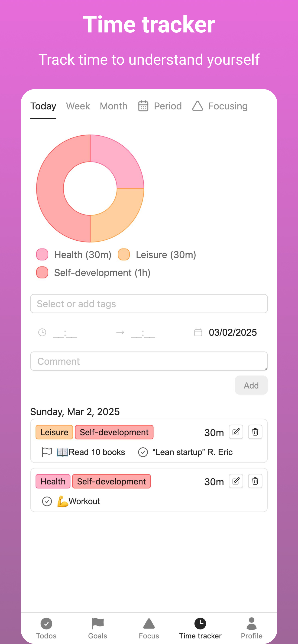Open the date picker showing 03/02/2025
The width and height of the screenshot is (298, 644).
(232, 332)
